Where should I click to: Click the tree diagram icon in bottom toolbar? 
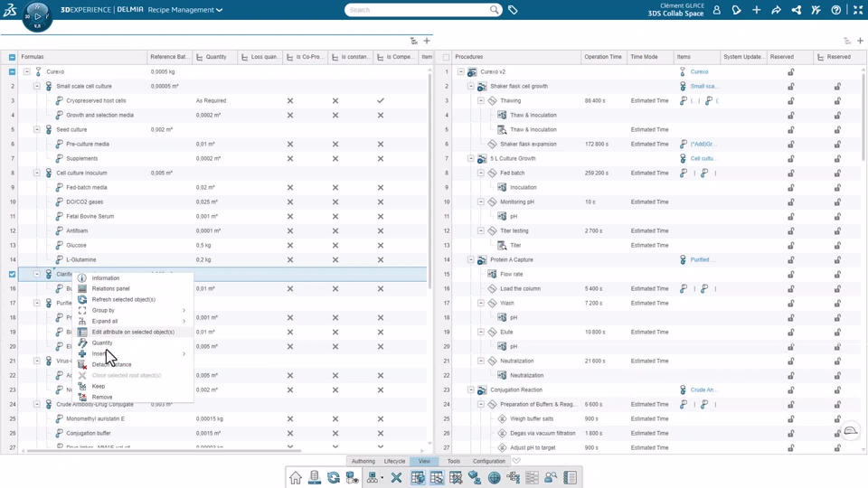(514, 477)
